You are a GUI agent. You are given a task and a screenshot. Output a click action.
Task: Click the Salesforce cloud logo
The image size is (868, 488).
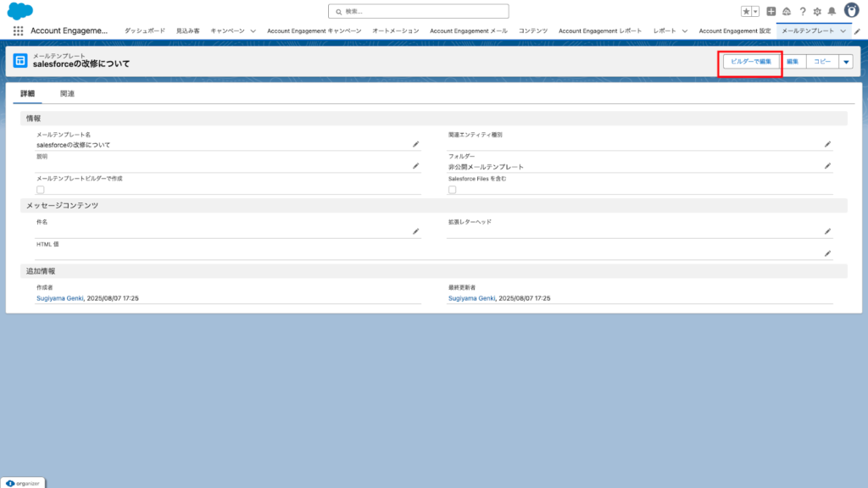[x=20, y=10]
